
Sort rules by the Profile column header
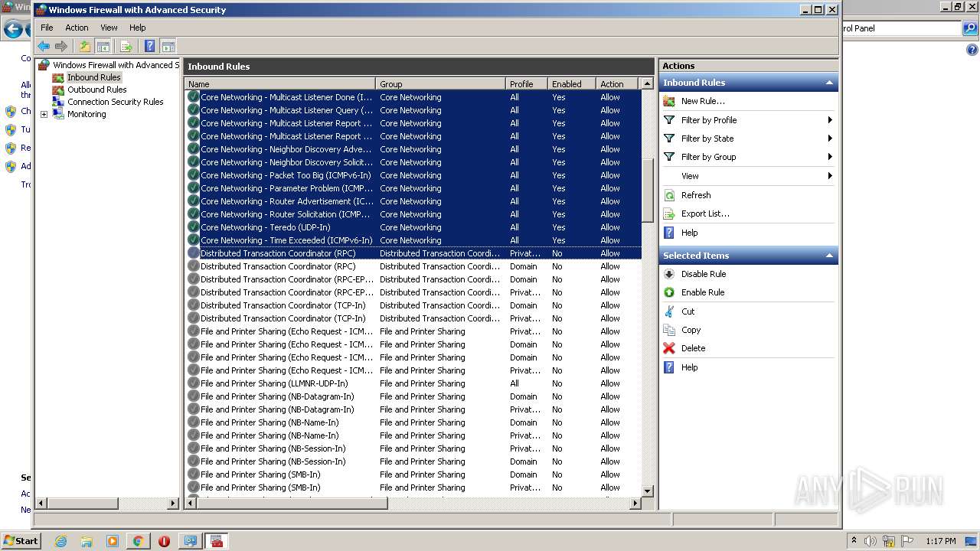point(527,84)
